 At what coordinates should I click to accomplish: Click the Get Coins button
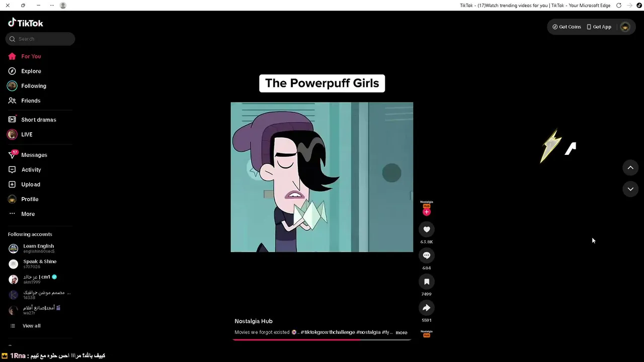point(567,27)
